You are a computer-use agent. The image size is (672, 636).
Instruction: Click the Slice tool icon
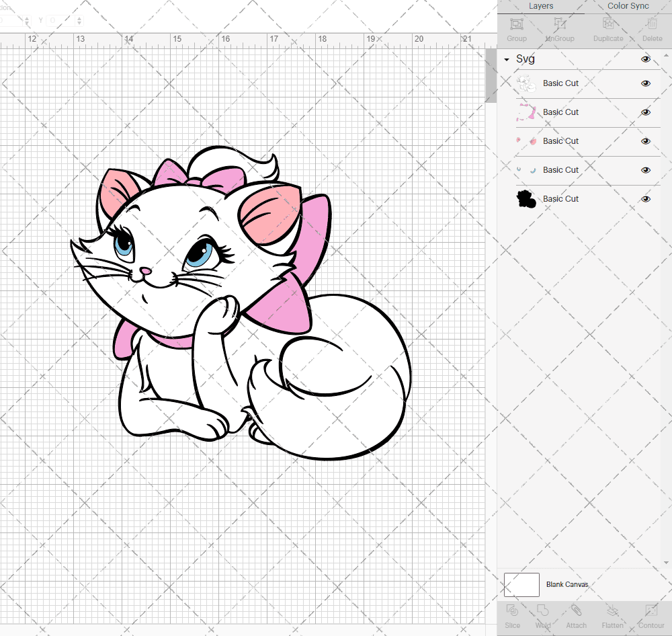(512, 610)
